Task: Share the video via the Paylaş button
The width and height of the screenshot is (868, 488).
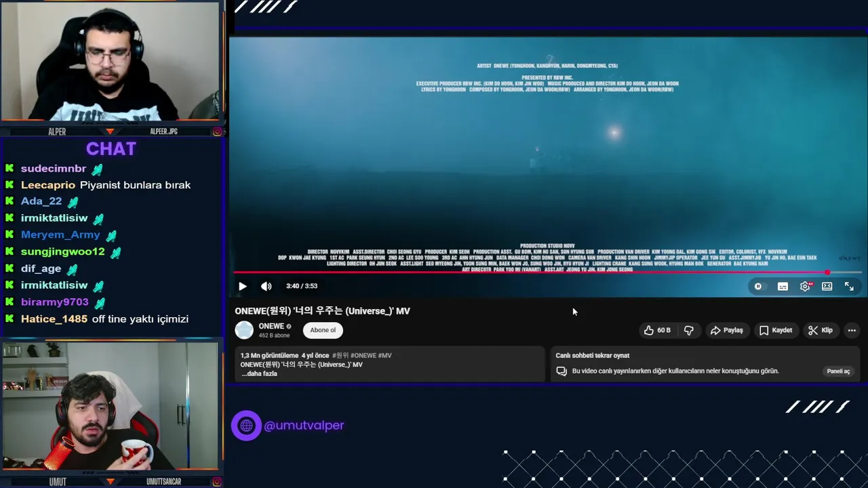Action: (x=726, y=330)
